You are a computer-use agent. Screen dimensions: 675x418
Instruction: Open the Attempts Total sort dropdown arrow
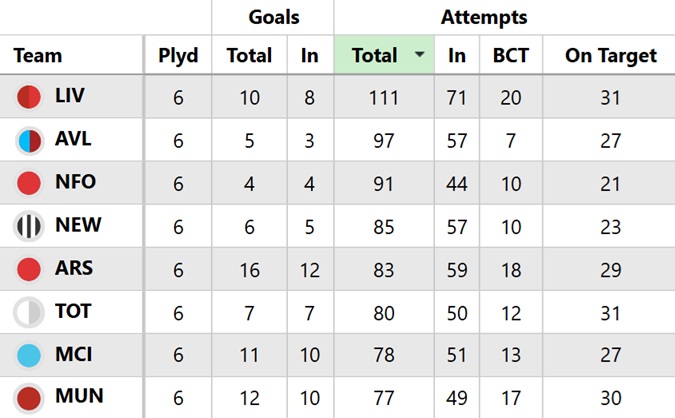[x=418, y=56]
